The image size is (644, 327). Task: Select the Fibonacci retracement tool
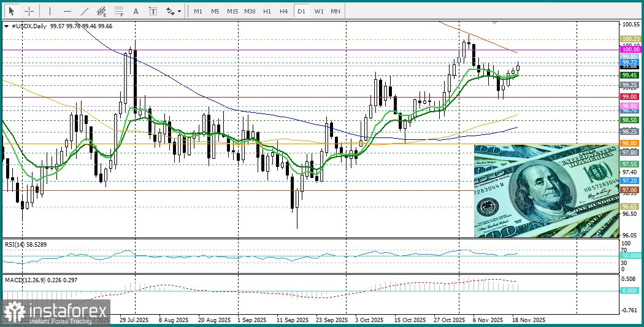(119, 11)
